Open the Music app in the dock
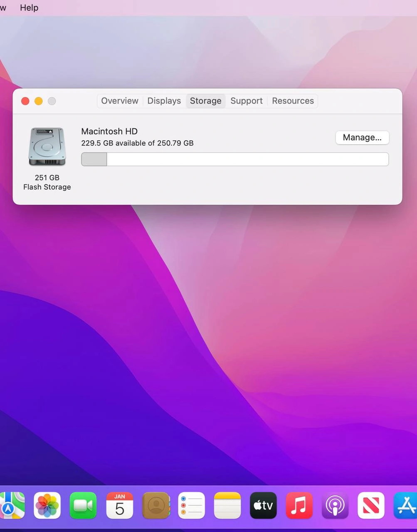417x532 pixels. click(299, 505)
